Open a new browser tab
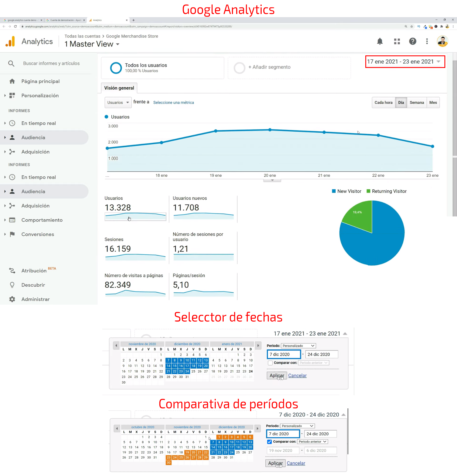Viewport: 457px width, 476px height. 133,20
